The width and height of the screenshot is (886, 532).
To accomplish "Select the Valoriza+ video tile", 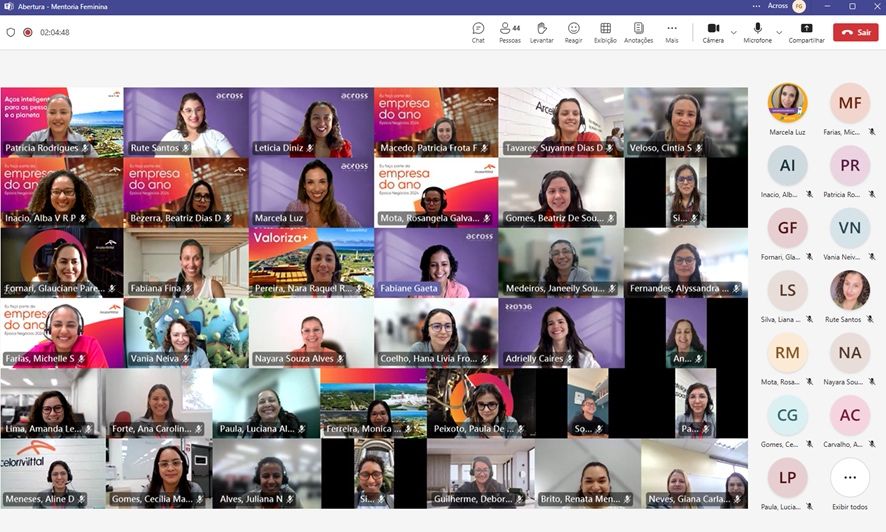I will pyautogui.click(x=311, y=263).
